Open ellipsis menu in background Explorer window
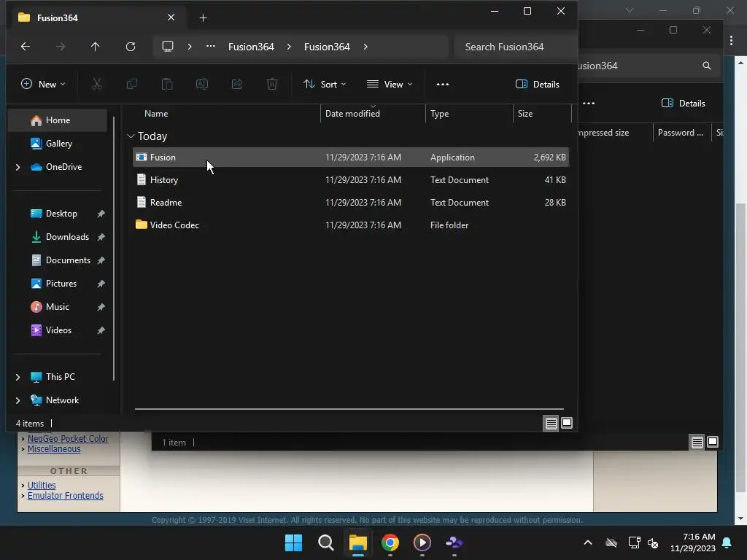 589,104
